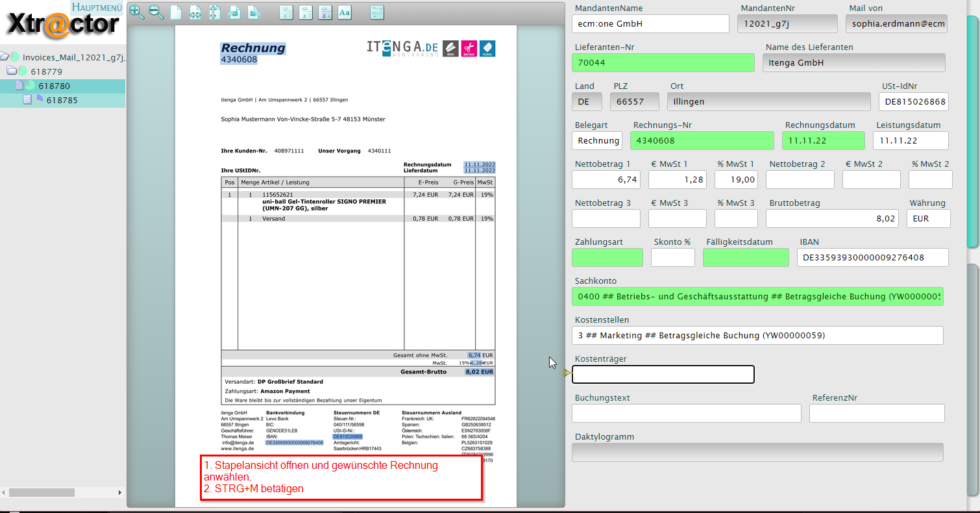Click the % MwSt 1 field showing 19,00
Image resolution: width=980 pixels, height=513 pixels.
coord(736,179)
